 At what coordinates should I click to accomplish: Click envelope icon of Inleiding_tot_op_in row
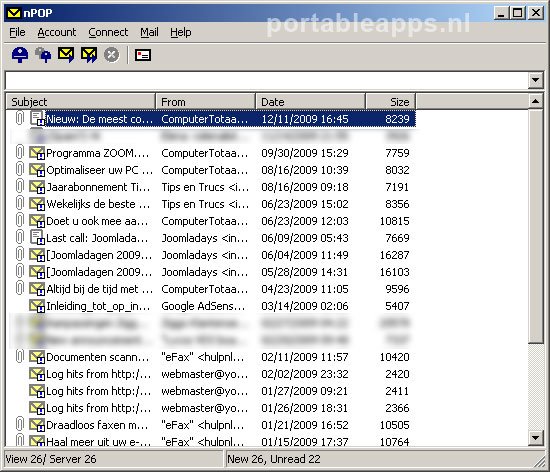37,306
